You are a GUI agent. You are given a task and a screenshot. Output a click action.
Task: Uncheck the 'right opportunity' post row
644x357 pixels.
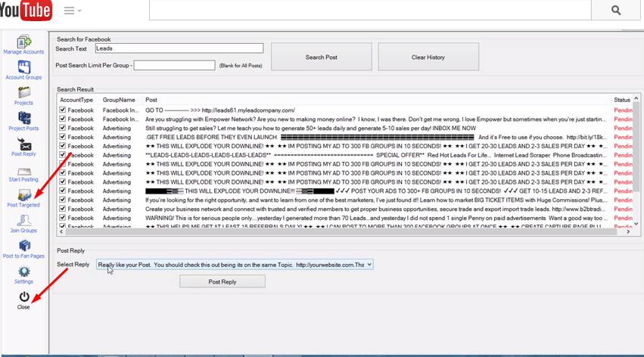point(62,200)
